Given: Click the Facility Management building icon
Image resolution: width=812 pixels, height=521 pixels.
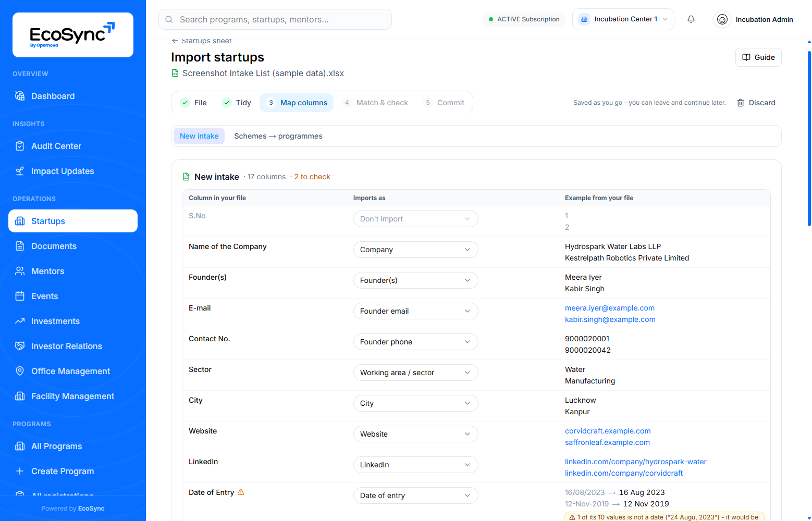Looking at the screenshot, I should pos(20,396).
